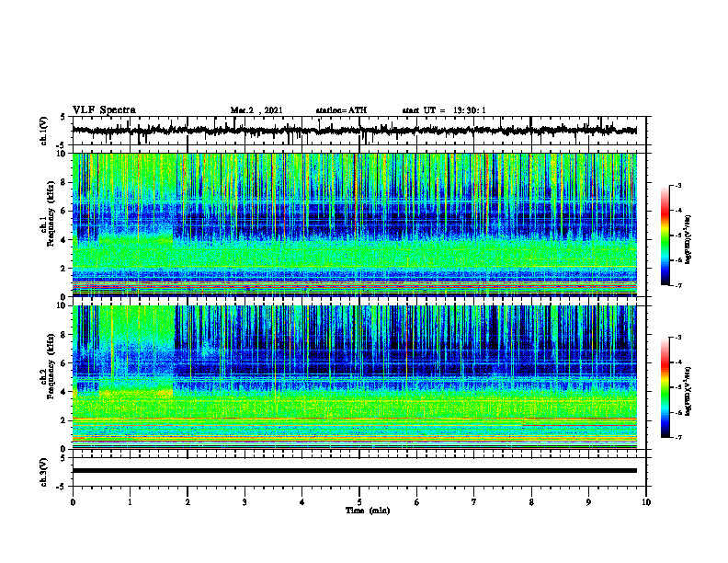The image size is (728, 563).
Task: Click the date label Mar. 2, 2021
Action: tap(256, 110)
